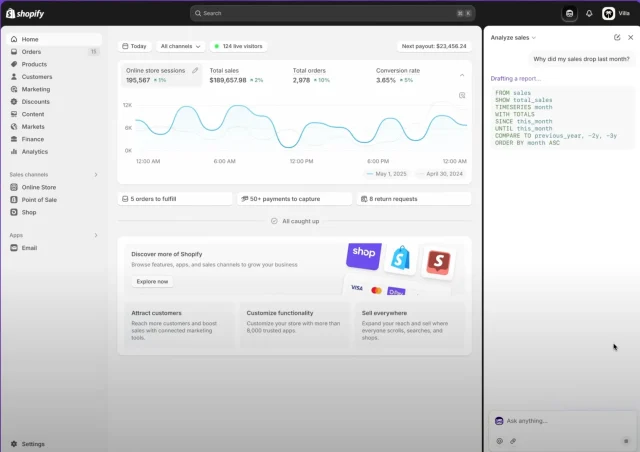Stop the response generation button

(626, 441)
